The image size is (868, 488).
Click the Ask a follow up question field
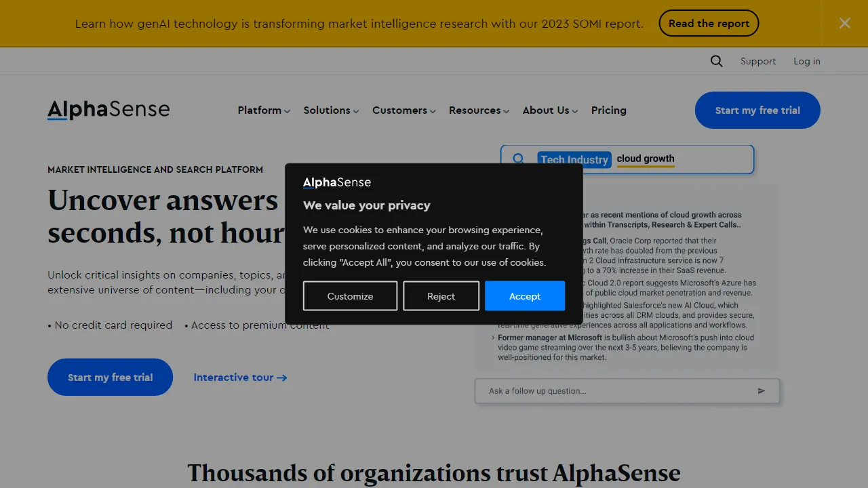(627, 390)
